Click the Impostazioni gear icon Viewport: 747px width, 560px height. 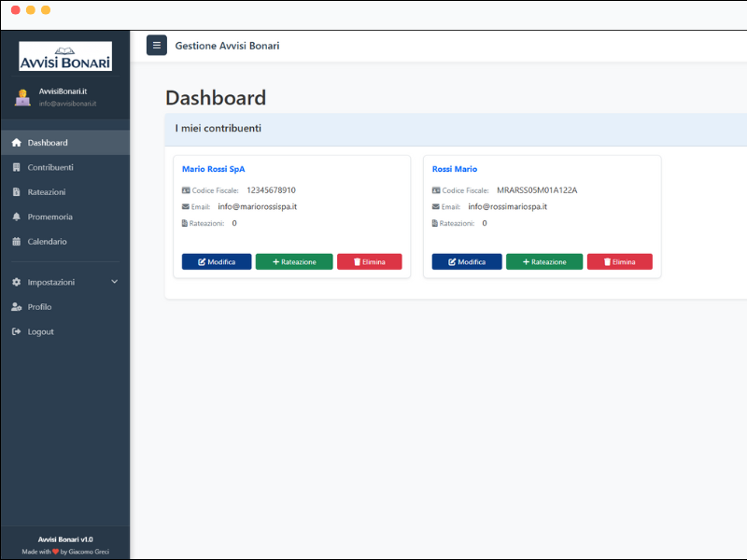point(16,282)
